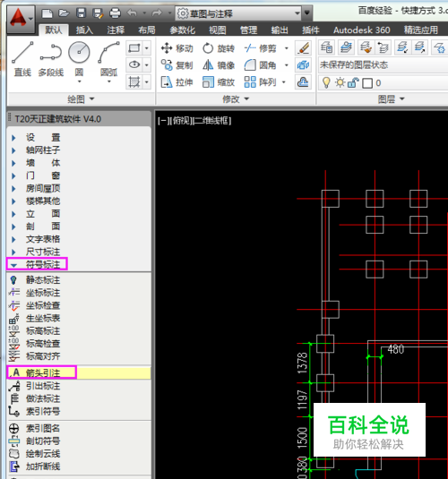Print the drawing with the printer icon
The image size is (448, 479).
tap(115, 13)
